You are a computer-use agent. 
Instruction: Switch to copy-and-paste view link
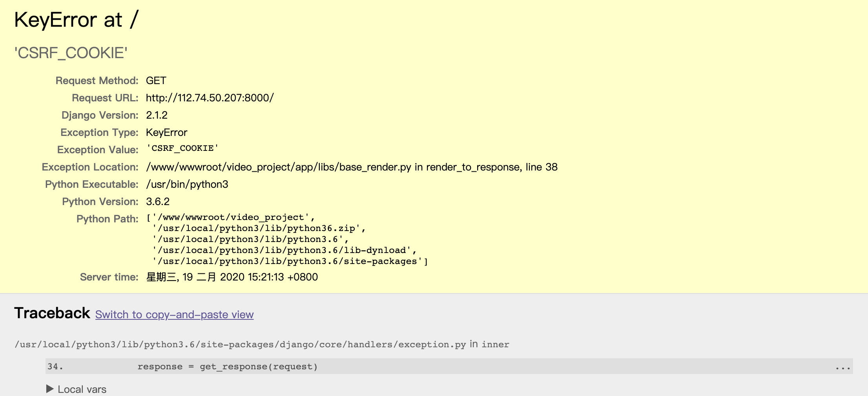coord(174,315)
